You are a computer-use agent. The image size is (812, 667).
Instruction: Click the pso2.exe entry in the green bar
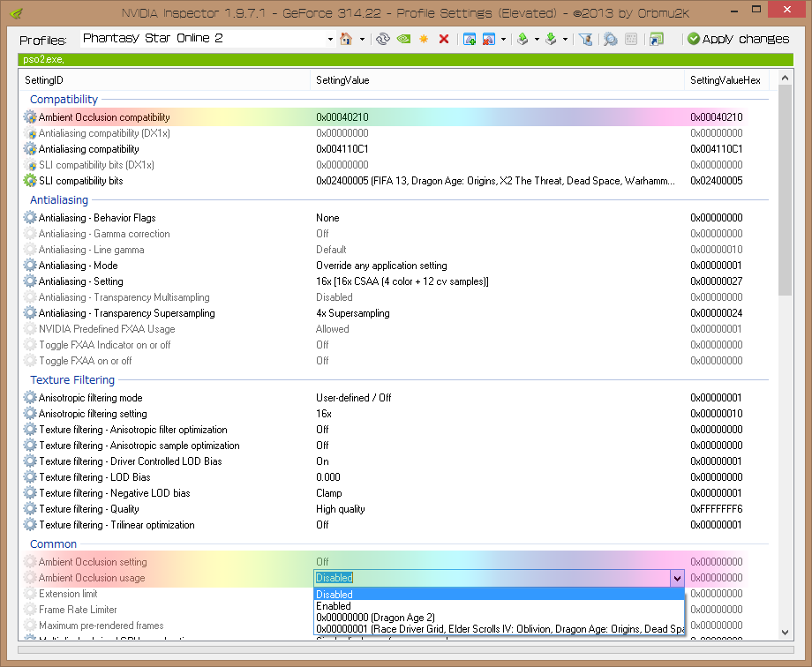(43, 60)
